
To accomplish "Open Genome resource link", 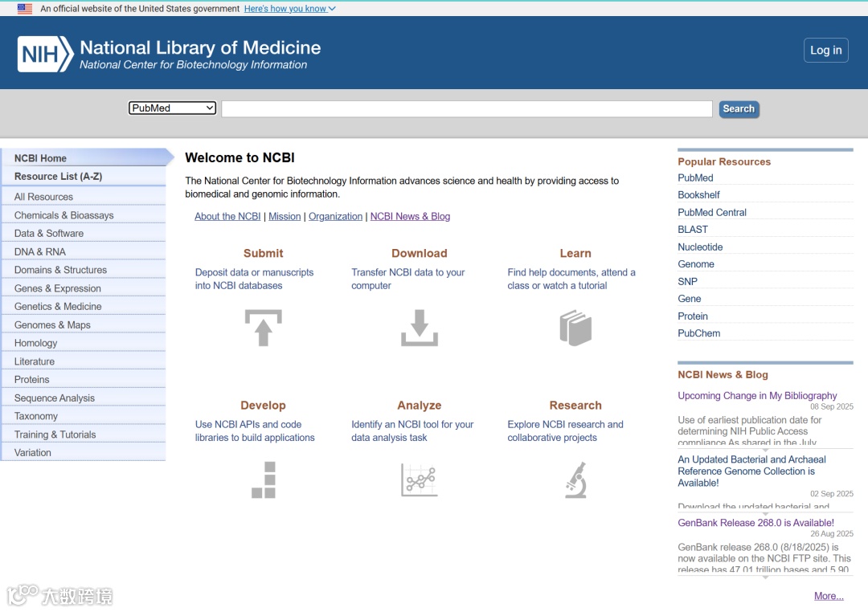I will coord(696,264).
